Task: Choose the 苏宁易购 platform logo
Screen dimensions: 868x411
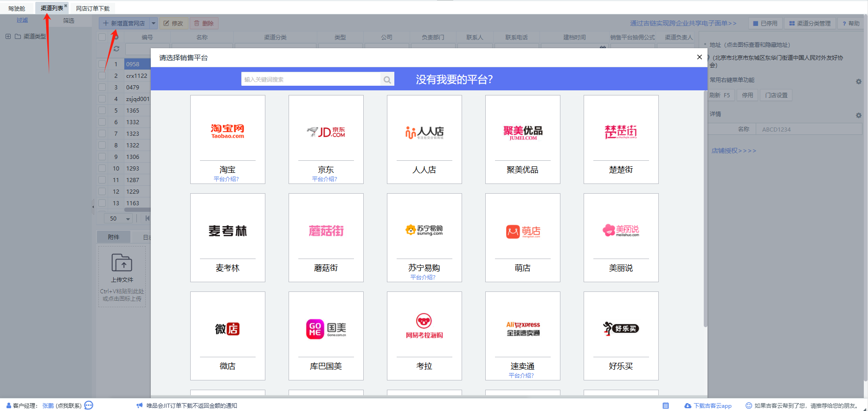Action: click(424, 230)
